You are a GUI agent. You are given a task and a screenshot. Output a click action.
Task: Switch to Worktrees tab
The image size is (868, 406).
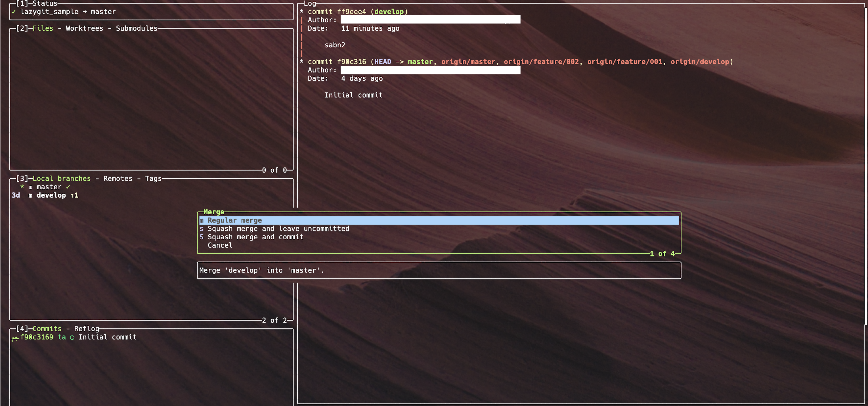coord(84,28)
